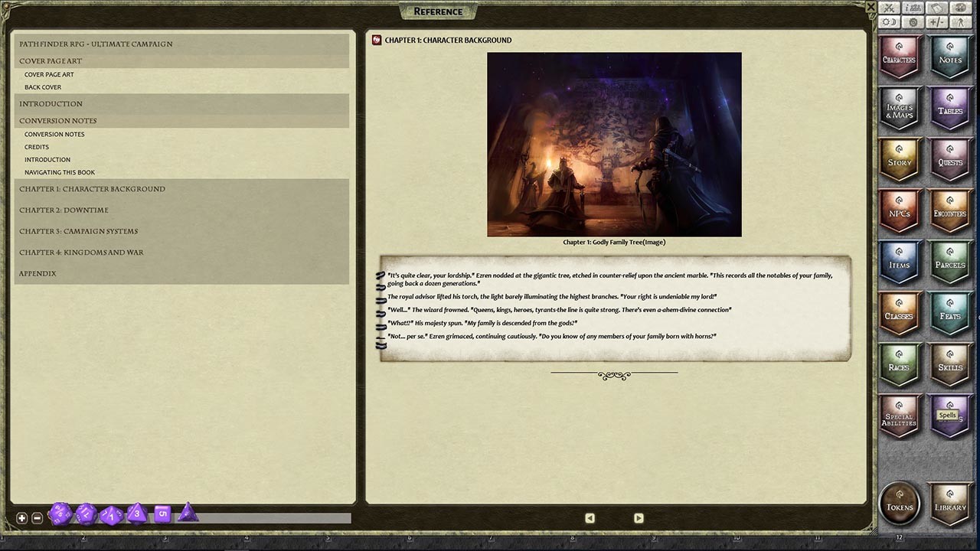Collapse the Conversion Notes section
Image resolution: width=980 pixels, height=551 pixels.
click(57, 120)
